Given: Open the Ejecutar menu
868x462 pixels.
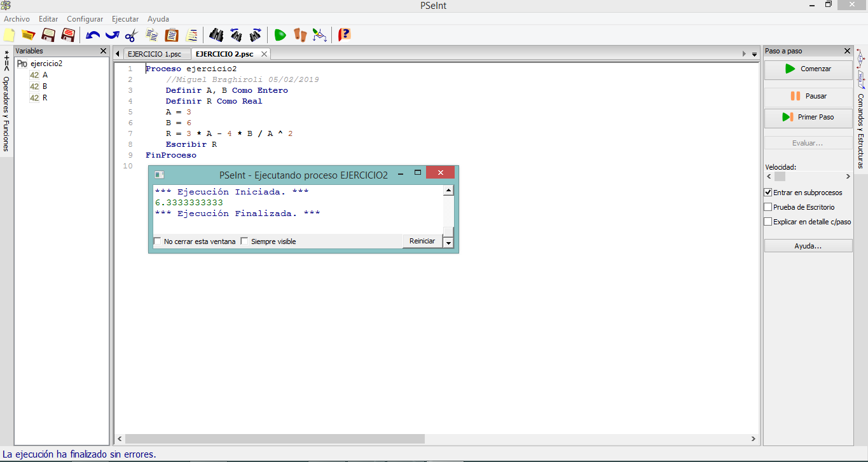Looking at the screenshot, I should 125,19.
